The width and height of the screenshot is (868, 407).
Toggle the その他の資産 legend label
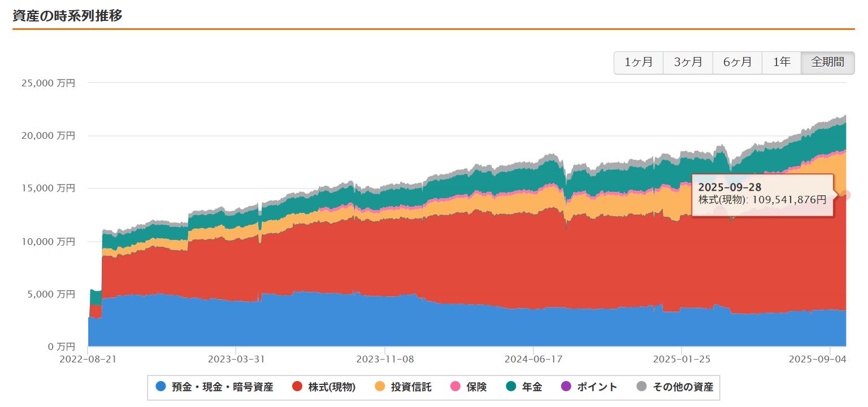[x=683, y=387]
